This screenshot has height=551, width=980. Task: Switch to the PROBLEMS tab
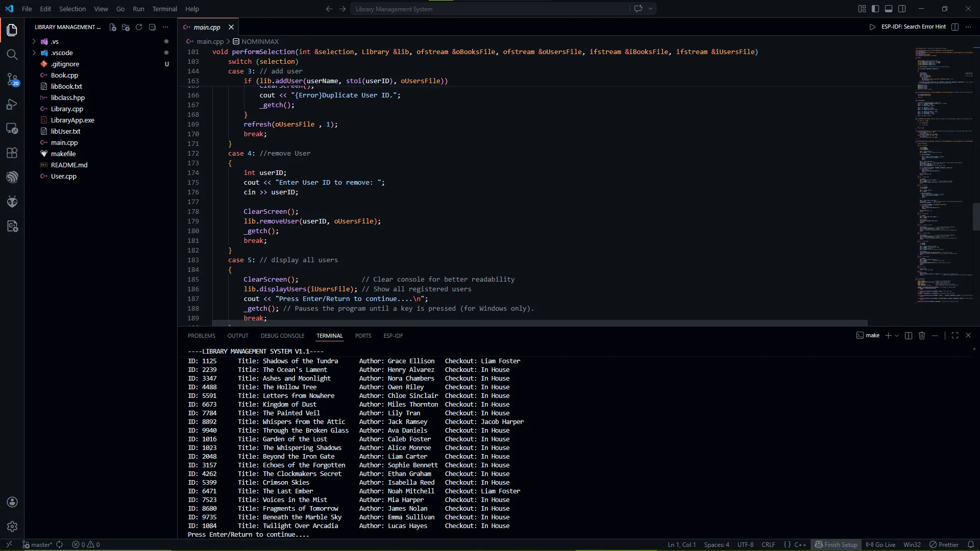pos(201,336)
